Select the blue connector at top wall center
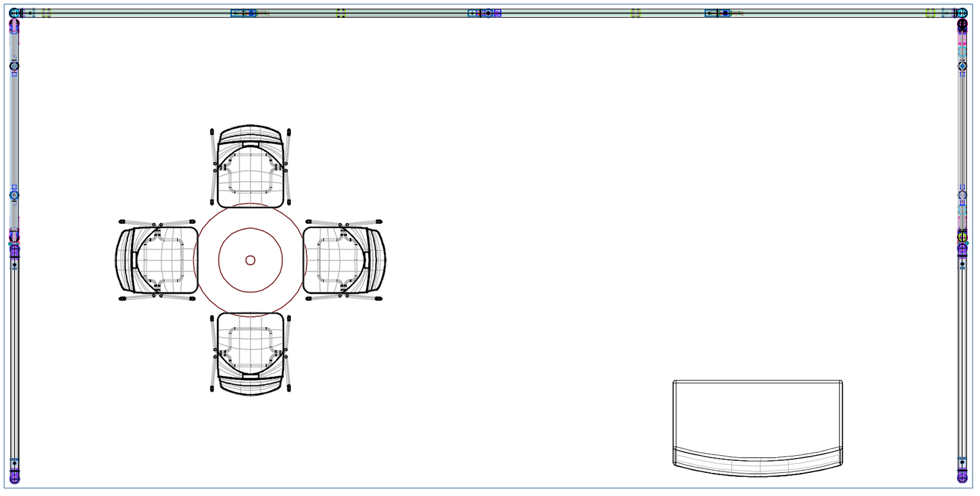This screenshot has width=980, height=496. click(x=488, y=13)
